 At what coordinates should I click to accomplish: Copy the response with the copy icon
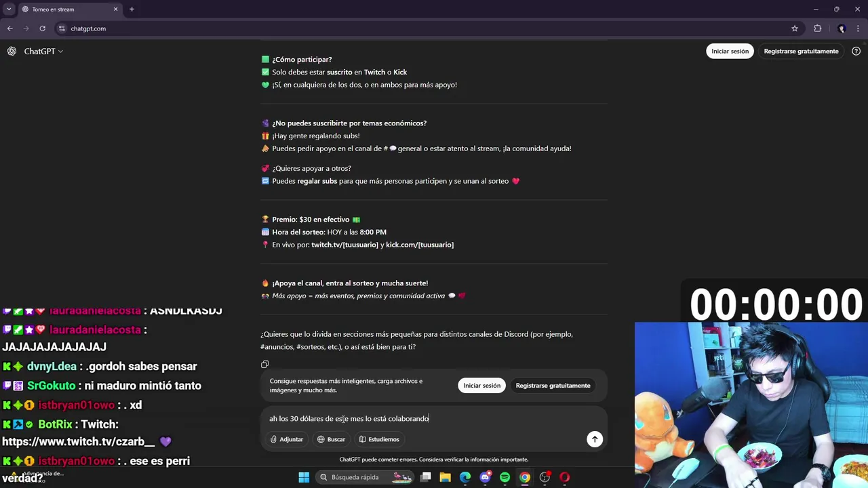click(265, 364)
